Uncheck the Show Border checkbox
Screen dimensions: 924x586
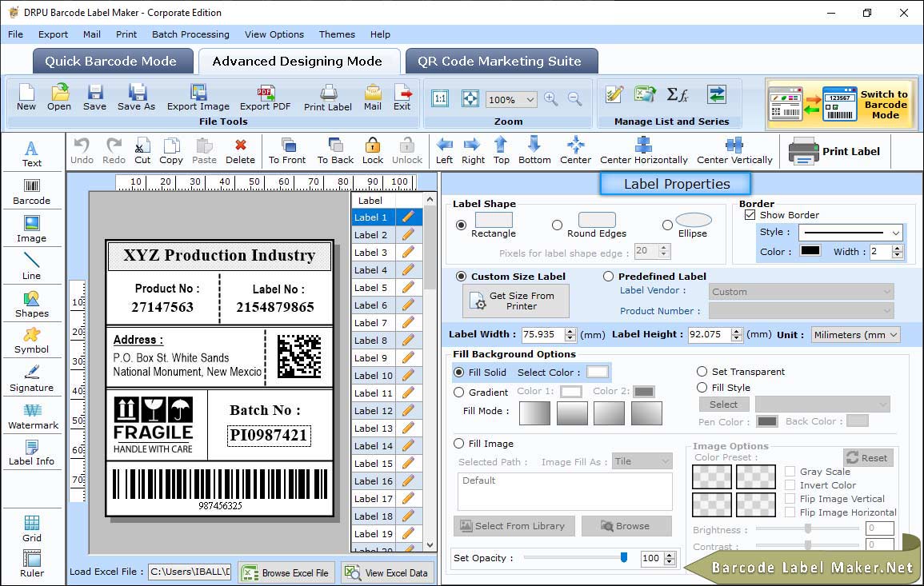click(x=750, y=215)
